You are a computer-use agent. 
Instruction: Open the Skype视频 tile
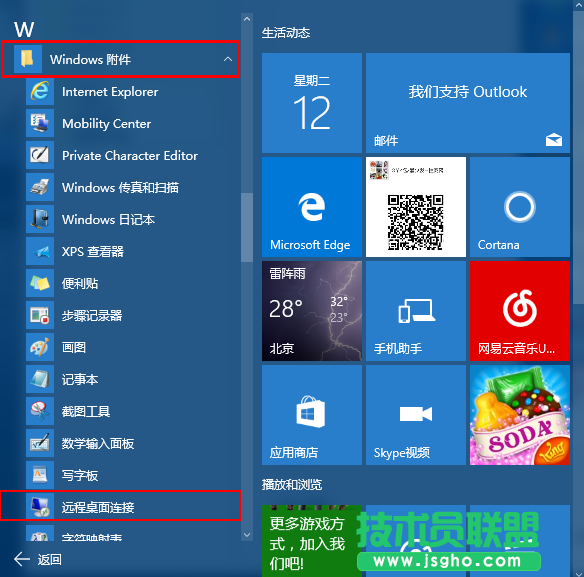tap(416, 415)
